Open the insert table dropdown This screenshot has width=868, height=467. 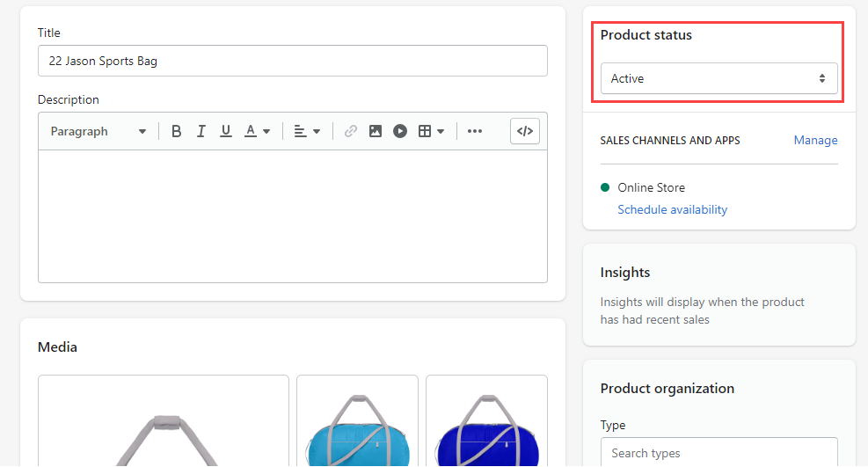point(431,131)
